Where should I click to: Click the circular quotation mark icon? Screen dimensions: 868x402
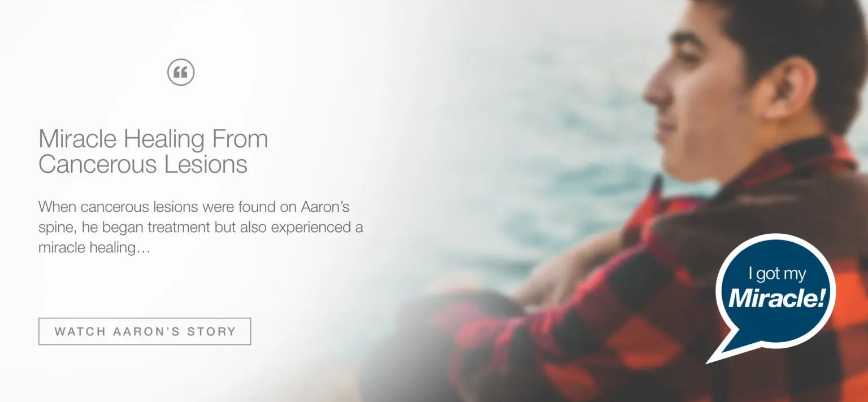point(181,72)
